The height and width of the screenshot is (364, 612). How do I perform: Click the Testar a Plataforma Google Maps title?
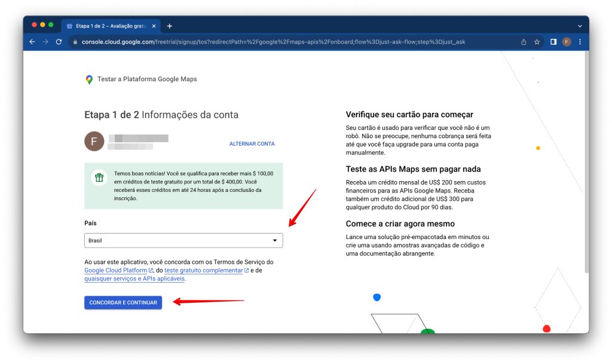coord(147,79)
